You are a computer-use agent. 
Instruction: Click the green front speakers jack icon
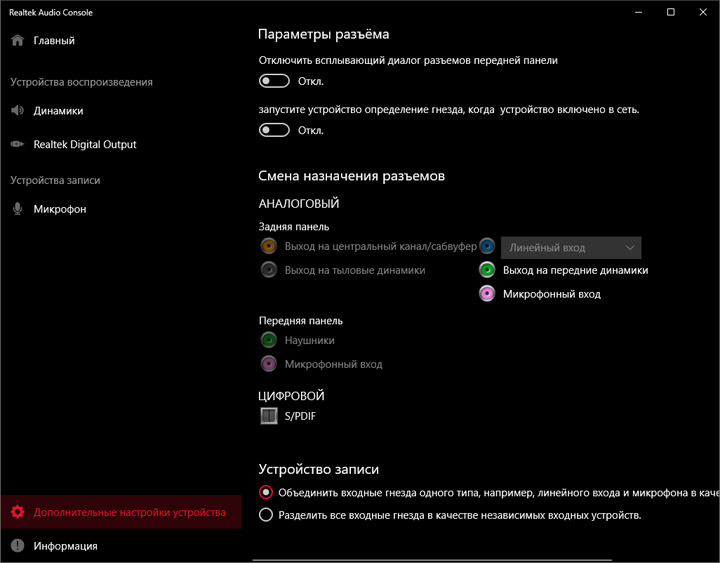[x=487, y=270]
